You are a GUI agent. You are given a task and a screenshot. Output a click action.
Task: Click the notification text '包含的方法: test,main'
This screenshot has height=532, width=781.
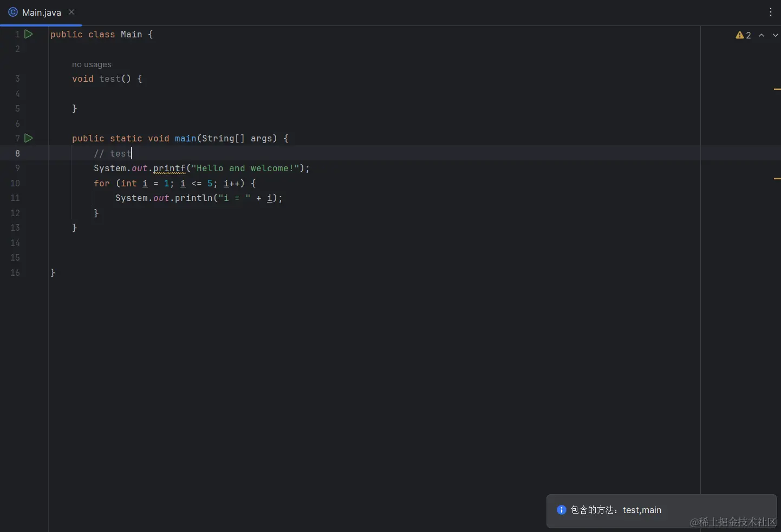point(616,510)
